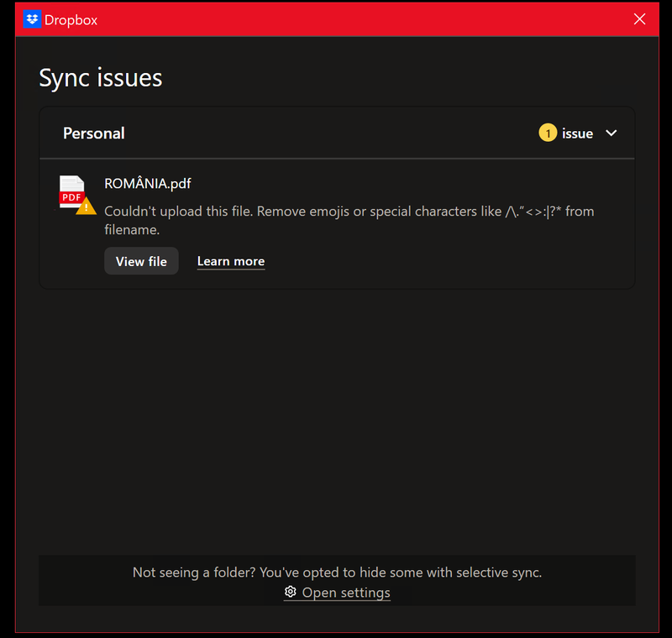The height and width of the screenshot is (638, 672).
Task: Click the Personal account label
Action: tap(94, 133)
